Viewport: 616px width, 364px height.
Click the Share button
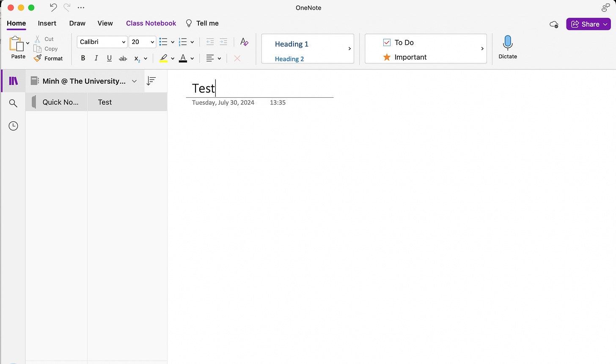588,24
